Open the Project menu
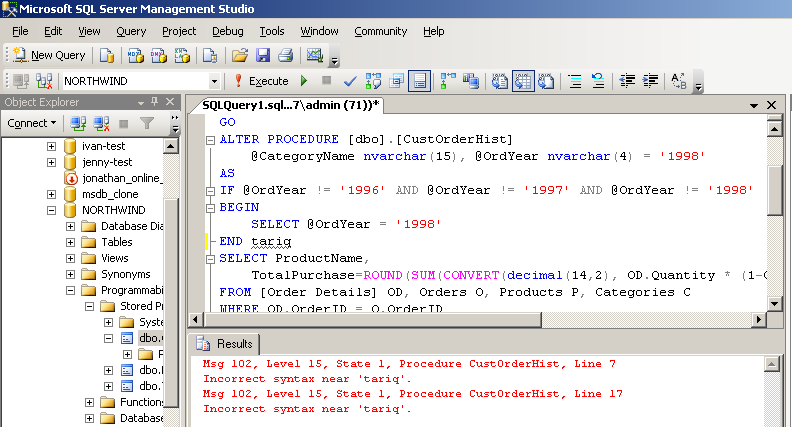 179,31
